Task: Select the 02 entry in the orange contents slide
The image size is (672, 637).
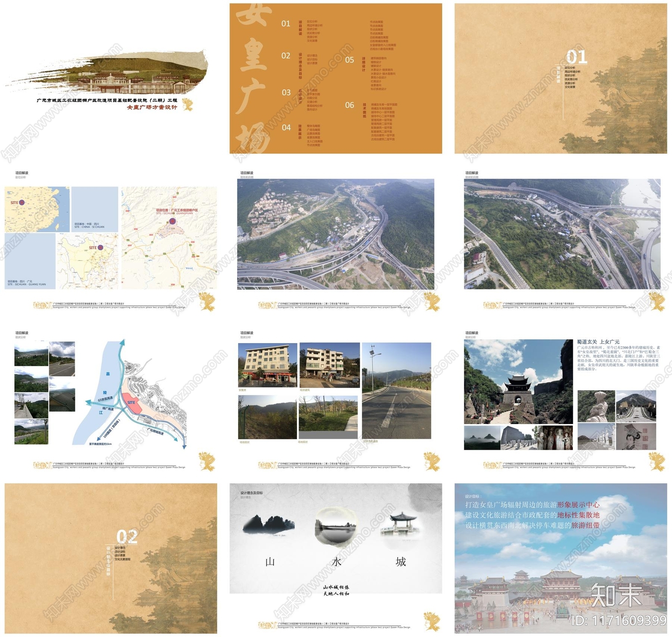Action: coord(286,55)
